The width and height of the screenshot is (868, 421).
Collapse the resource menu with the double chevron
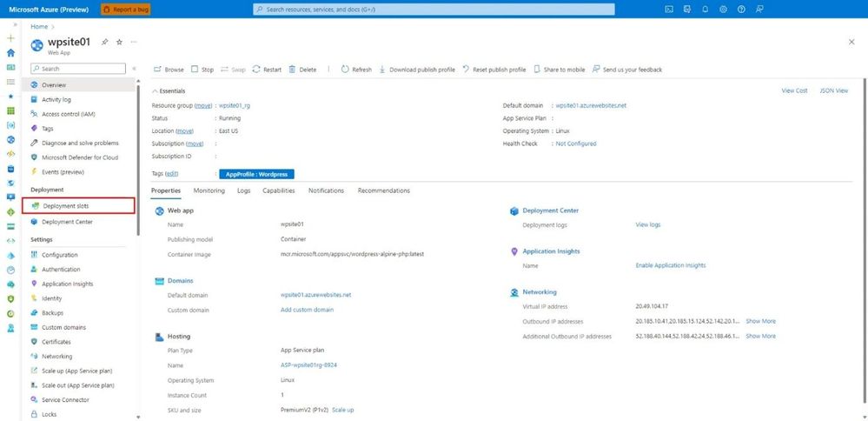click(x=134, y=69)
